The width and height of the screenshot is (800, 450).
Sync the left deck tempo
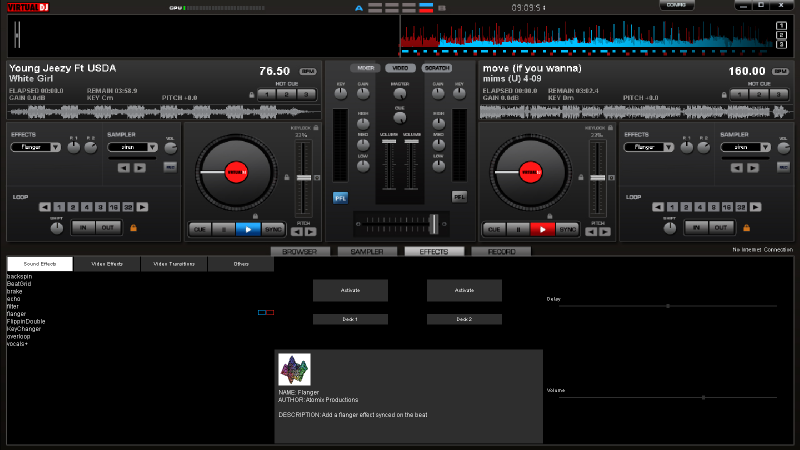273,230
